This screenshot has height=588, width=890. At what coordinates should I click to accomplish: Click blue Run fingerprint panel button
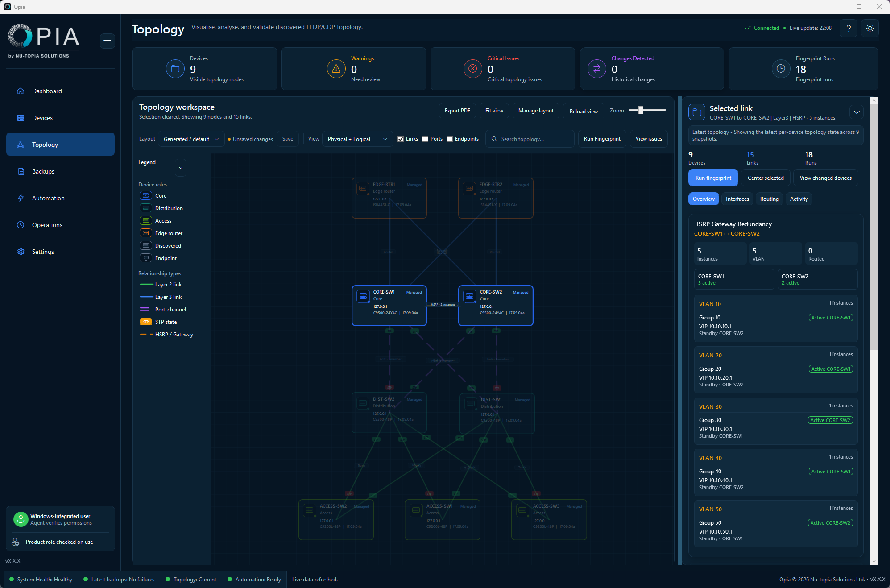coord(713,178)
